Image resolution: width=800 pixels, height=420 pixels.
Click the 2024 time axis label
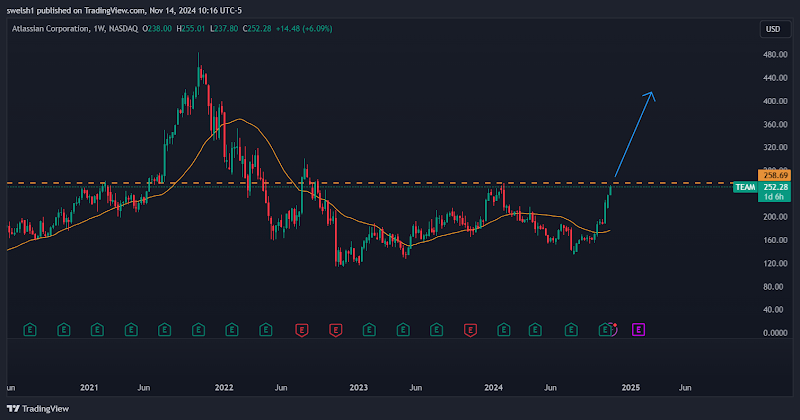coord(493,388)
